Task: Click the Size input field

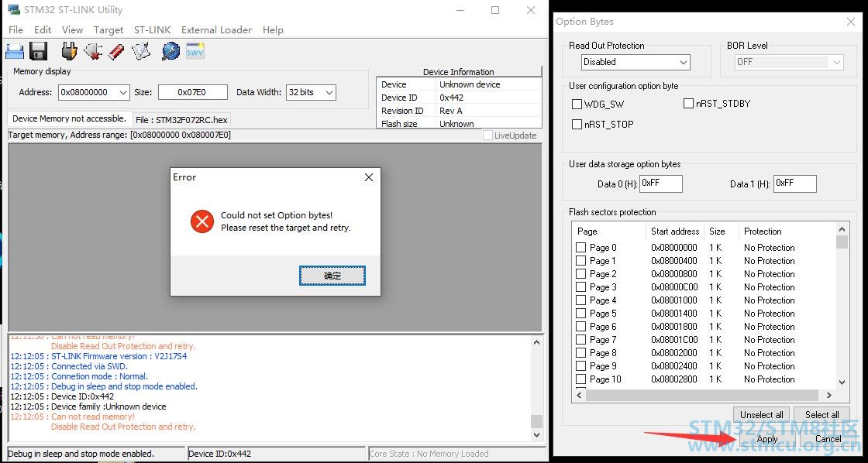Action: coord(193,92)
